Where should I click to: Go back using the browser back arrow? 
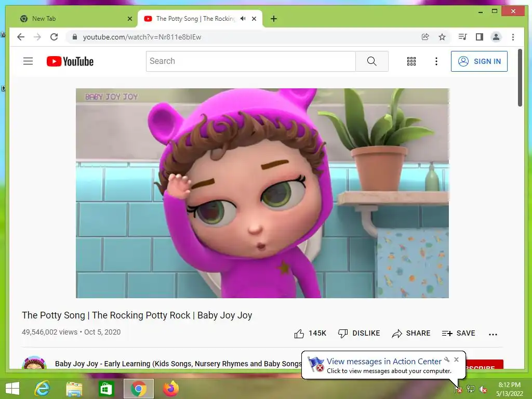[x=21, y=37]
